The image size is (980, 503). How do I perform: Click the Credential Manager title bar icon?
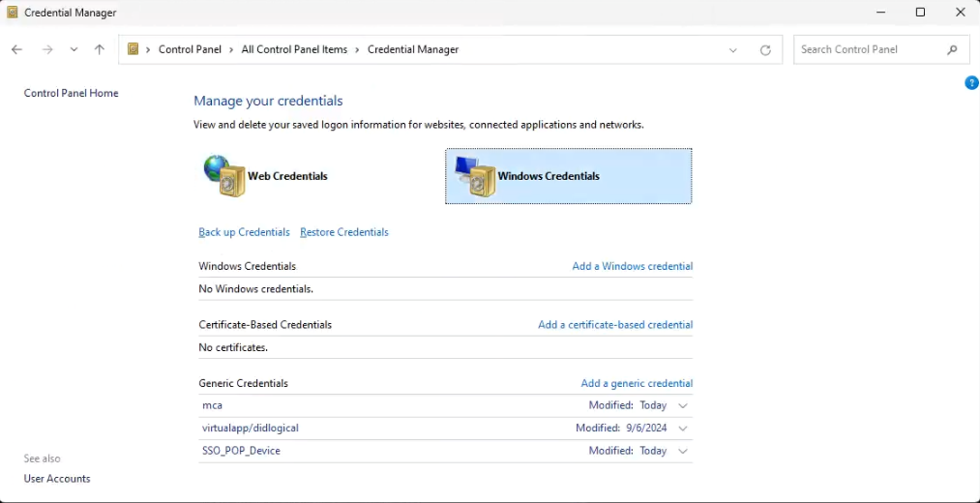coord(12,13)
